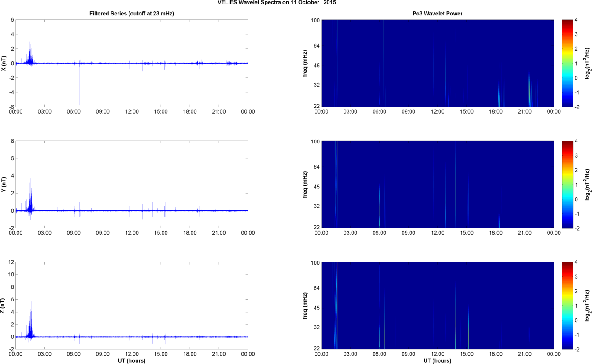Click the tallest spike peak in the Z series
Image resolution: width=592 pixels, height=364 pixels.
pos(32,268)
